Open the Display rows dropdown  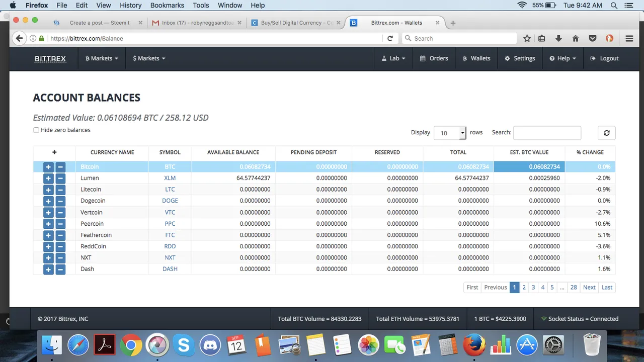[449, 133]
